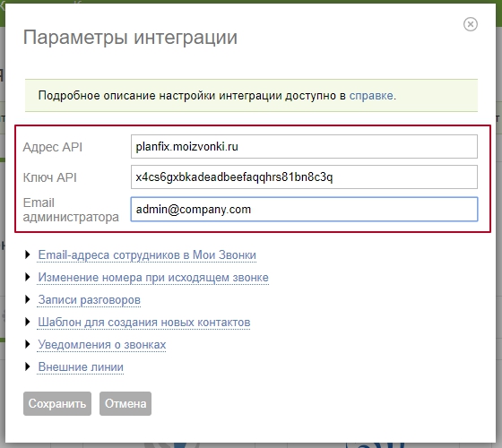This screenshot has width=502, height=448.
Task: Open Шаблон для создания новых контактов link
Action: (x=144, y=323)
